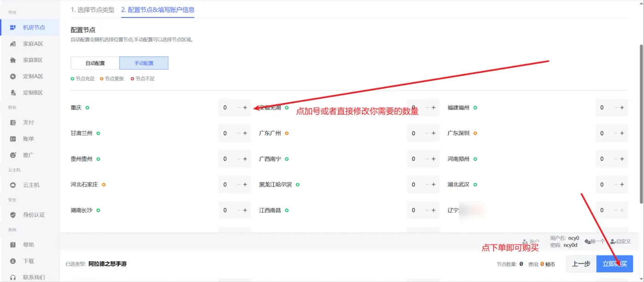Screen dimensions: 644x282
Task: Increase 广东深圳 node count
Action: pos(622,133)
